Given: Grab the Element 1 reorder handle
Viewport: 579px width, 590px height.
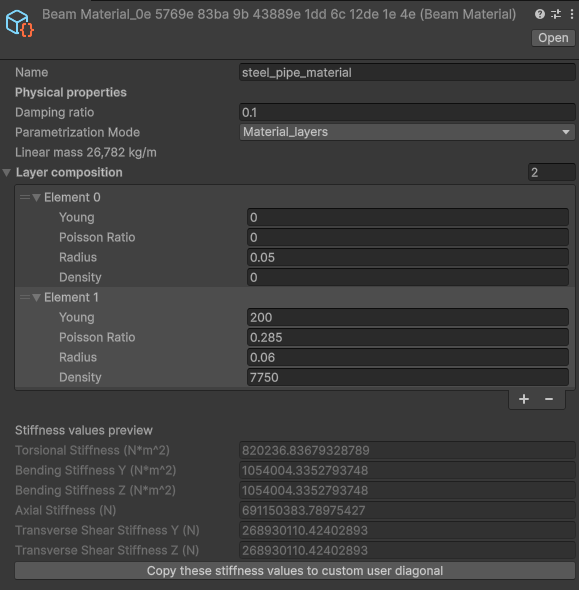Looking at the screenshot, I should click(25, 297).
